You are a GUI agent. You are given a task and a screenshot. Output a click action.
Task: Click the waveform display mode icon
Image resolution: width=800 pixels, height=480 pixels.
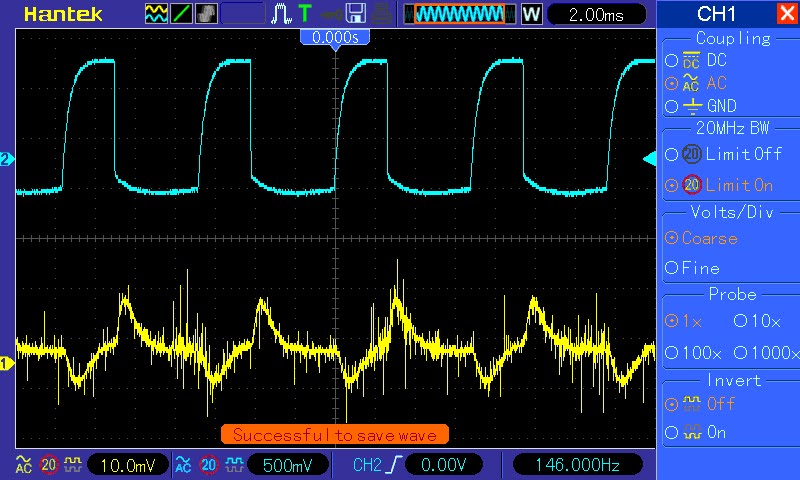[x=157, y=14]
